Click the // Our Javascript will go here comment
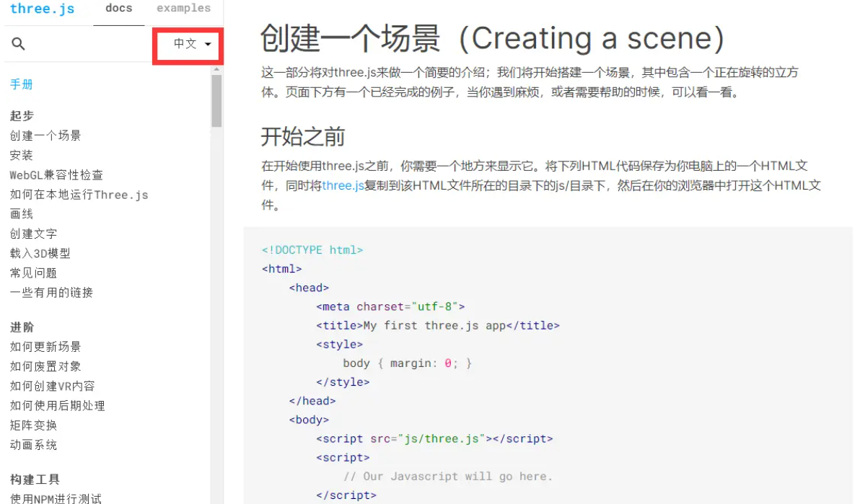This screenshot has height=504, width=860. tap(447, 477)
